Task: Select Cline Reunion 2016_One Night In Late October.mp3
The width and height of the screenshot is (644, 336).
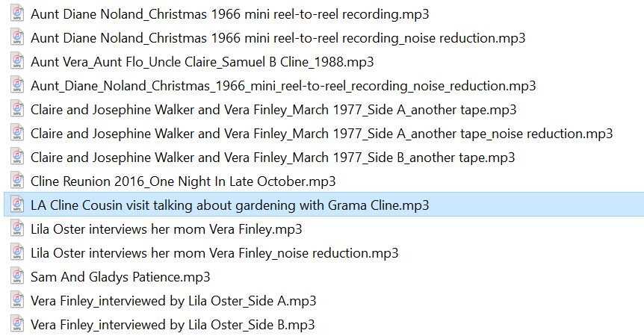Action: point(183,181)
